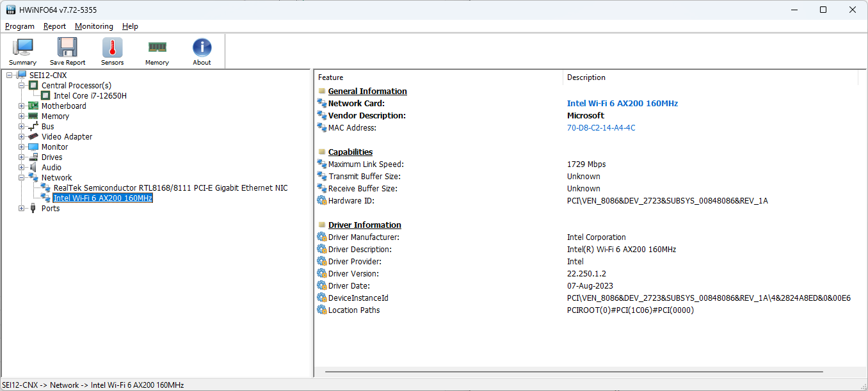Click the Intel Wi-Fi 6 AX200 160MHz description link
868x391 pixels.
coord(622,104)
